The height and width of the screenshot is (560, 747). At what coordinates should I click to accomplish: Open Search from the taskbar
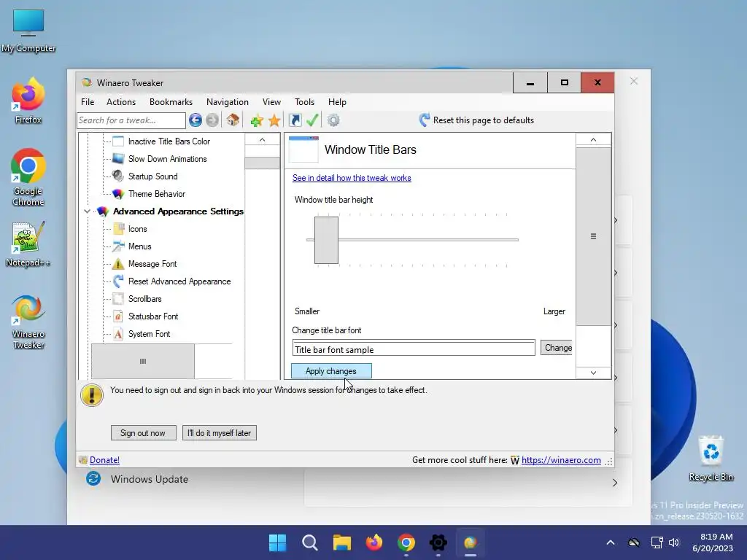309,542
